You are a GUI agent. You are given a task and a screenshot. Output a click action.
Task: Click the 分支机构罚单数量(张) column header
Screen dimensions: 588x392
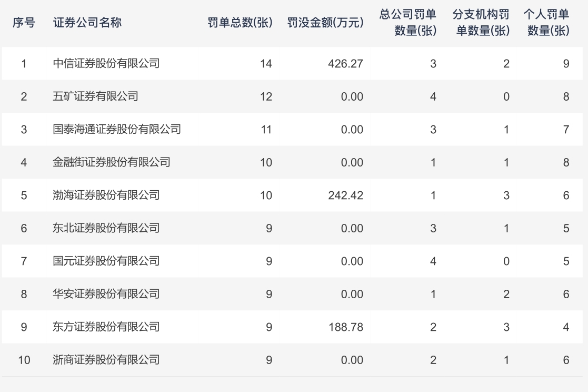(x=481, y=23)
